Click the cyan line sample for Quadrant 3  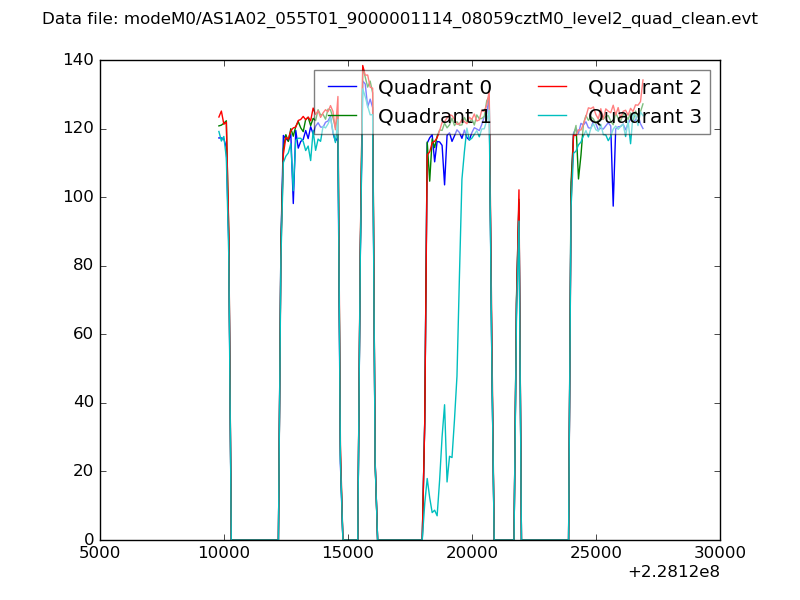pyautogui.click(x=553, y=116)
